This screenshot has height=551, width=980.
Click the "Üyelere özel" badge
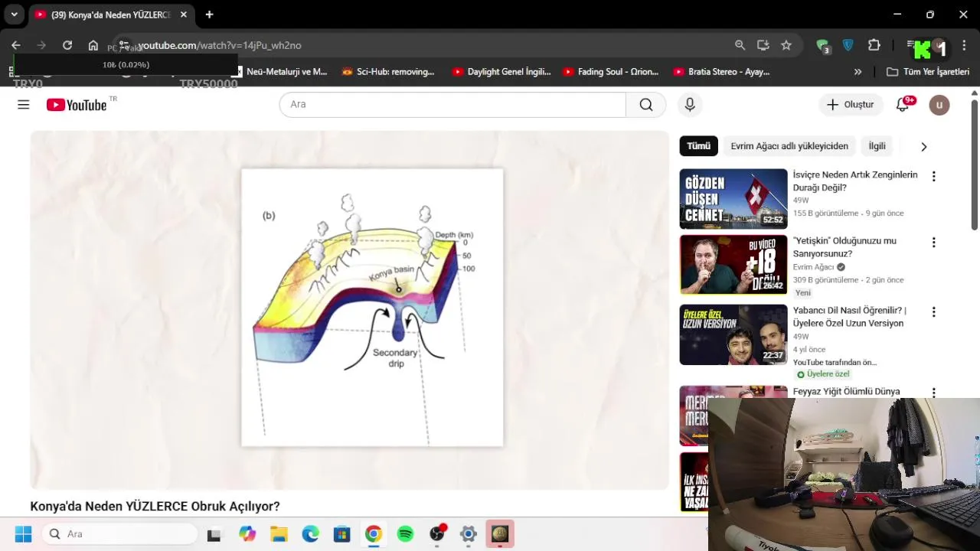click(x=824, y=374)
